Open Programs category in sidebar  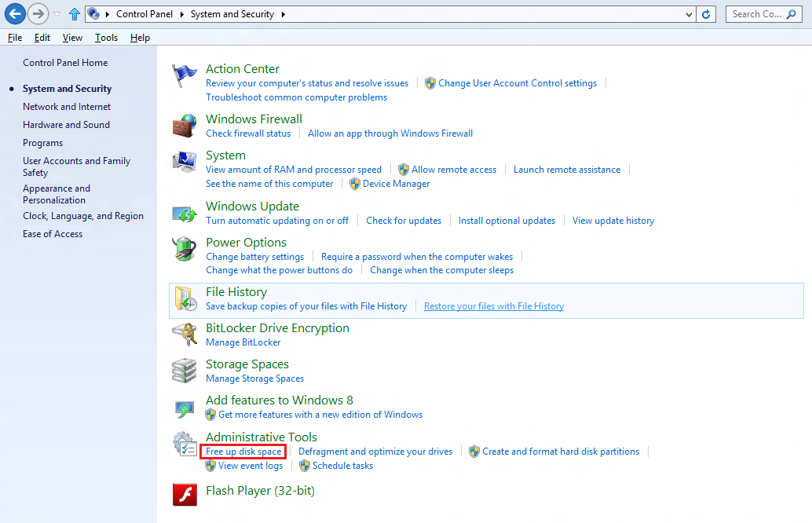pos(43,143)
